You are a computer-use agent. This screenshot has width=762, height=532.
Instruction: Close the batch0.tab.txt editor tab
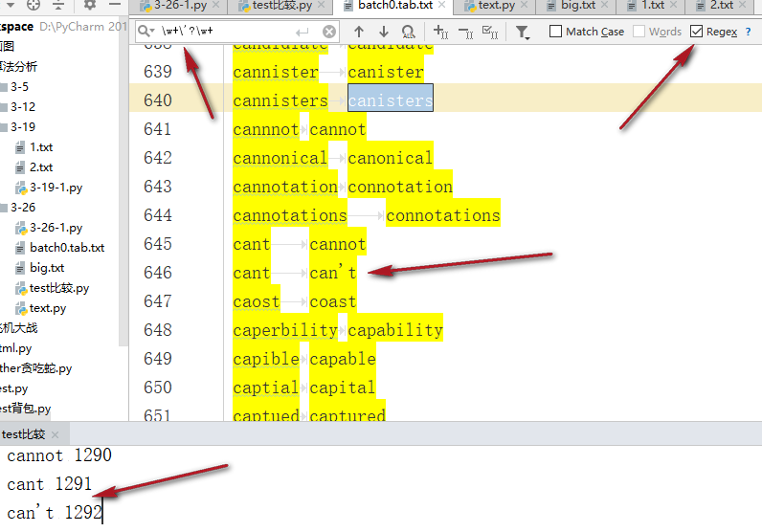441,5
